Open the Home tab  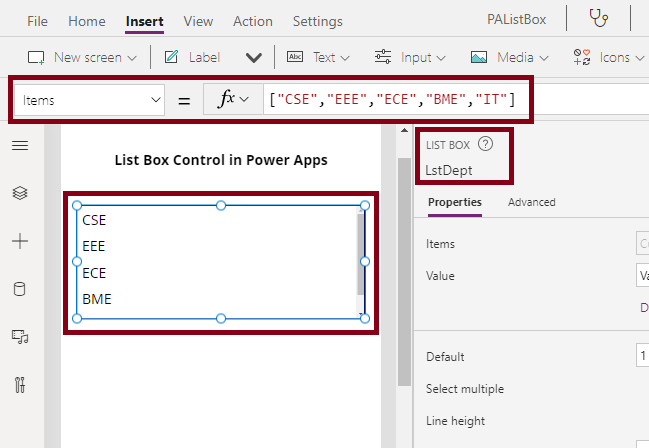(87, 21)
